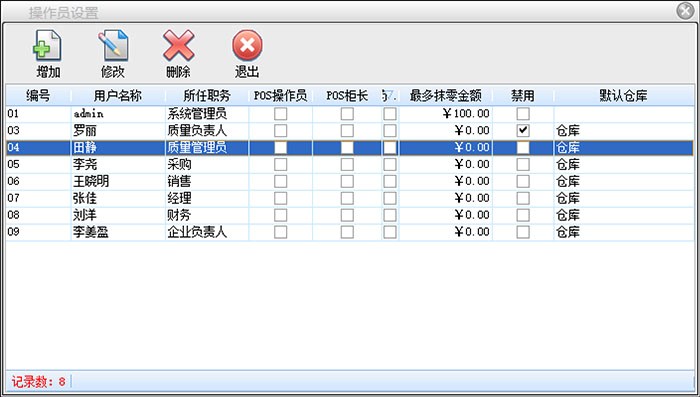The image size is (700, 397).
Task: Click operator number 09 cell
Action: (38, 232)
